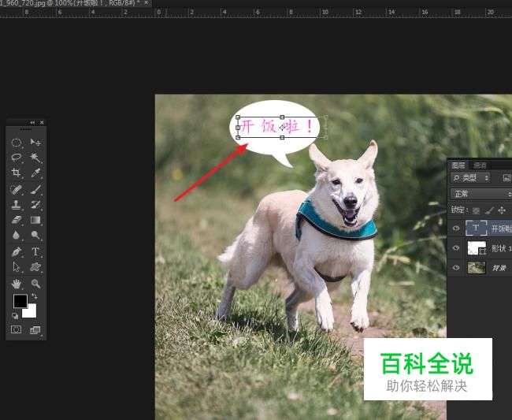Image resolution: width=512 pixels, height=420 pixels.
Task: Click the 形状 1 layer thumbnail
Action: point(477,248)
